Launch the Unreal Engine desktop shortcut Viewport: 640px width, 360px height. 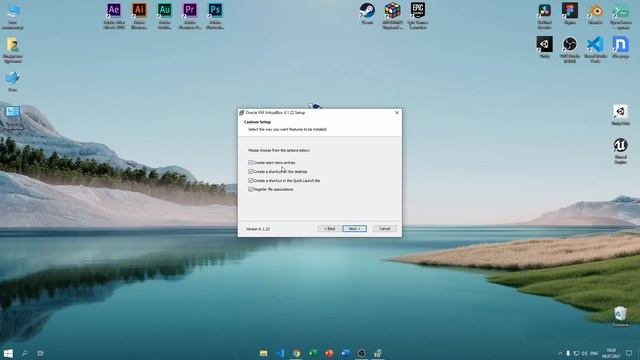point(620,151)
